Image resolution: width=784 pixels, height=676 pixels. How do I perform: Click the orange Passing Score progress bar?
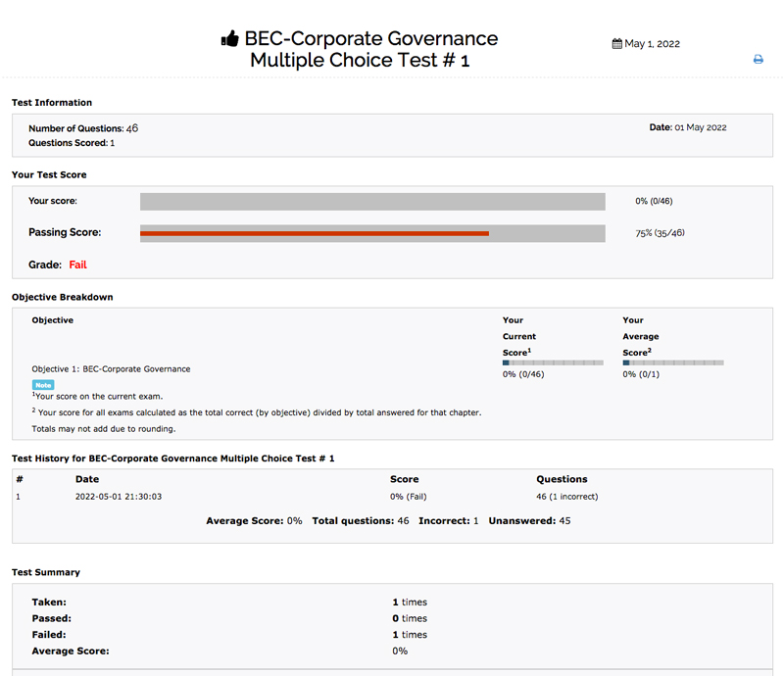point(315,233)
